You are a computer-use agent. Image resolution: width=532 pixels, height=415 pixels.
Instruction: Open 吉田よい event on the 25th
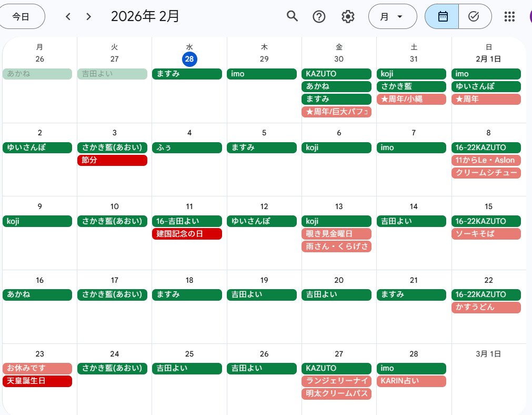click(187, 368)
